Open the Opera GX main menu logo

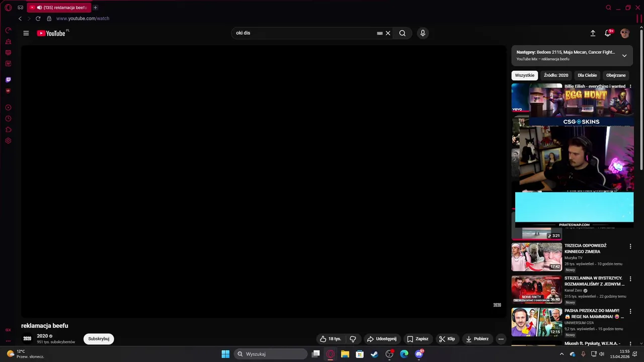[x=8, y=8]
